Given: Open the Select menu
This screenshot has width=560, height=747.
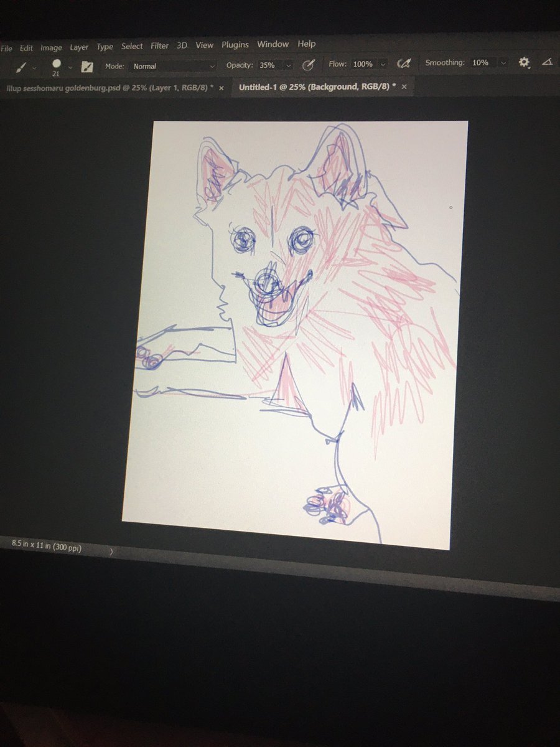Looking at the screenshot, I should tap(132, 46).
